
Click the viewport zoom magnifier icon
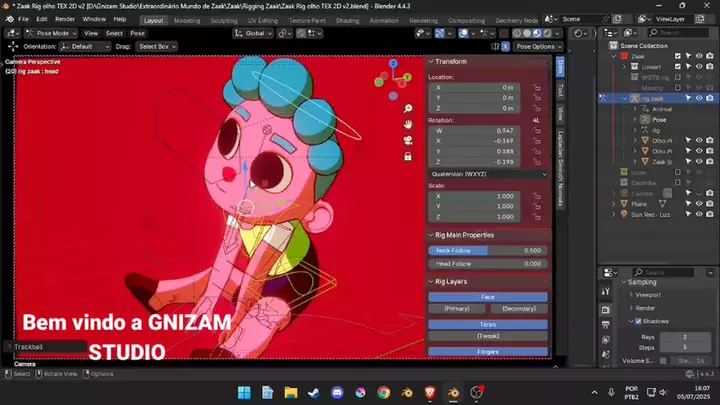[x=408, y=108]
